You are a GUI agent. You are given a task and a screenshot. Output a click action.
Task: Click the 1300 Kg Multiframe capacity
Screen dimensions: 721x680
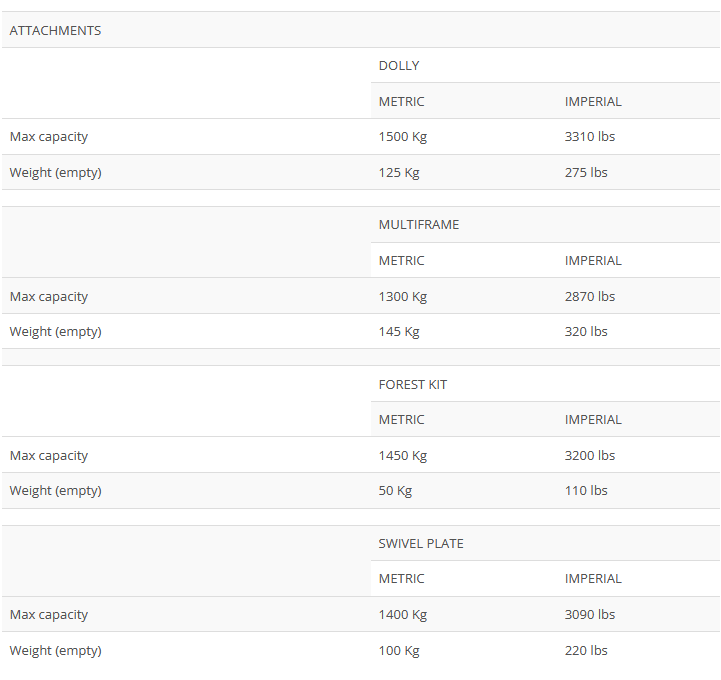click(x=403, y=296)
